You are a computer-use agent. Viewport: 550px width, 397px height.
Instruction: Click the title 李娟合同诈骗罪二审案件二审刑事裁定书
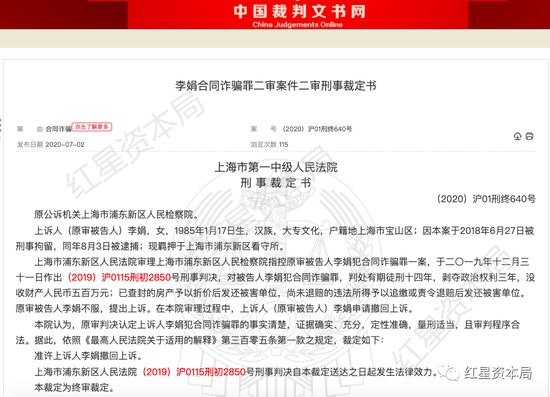(x=276, y=86)
